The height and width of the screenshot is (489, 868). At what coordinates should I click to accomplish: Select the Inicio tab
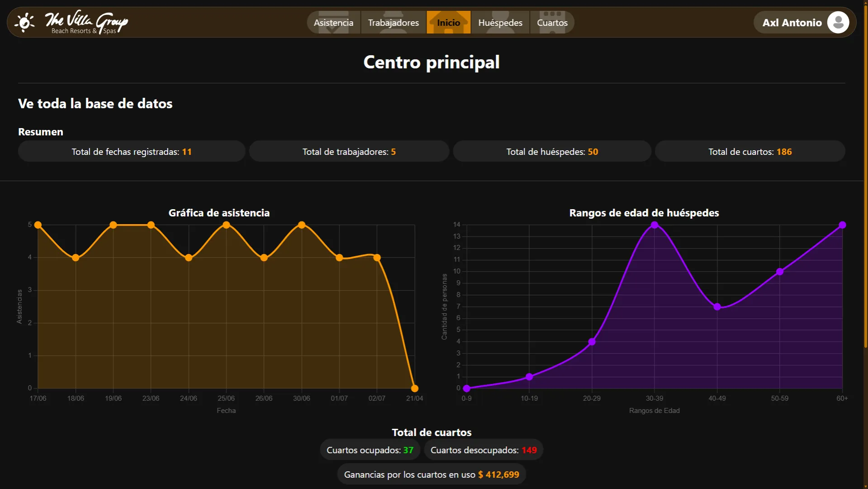448,22
